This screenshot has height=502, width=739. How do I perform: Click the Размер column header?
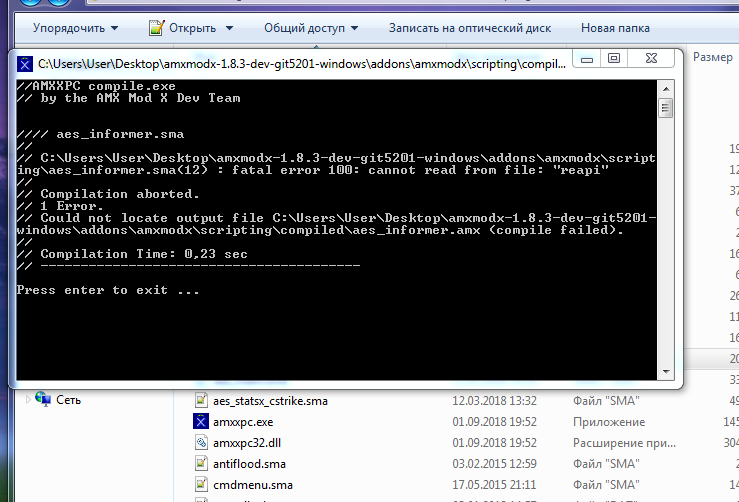(x=713, y=57)
